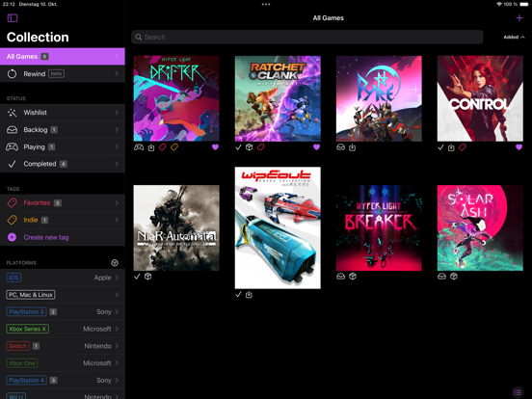Click the orange Indie tag icon
Screen dimensions: 532x399
coord(12,220)
